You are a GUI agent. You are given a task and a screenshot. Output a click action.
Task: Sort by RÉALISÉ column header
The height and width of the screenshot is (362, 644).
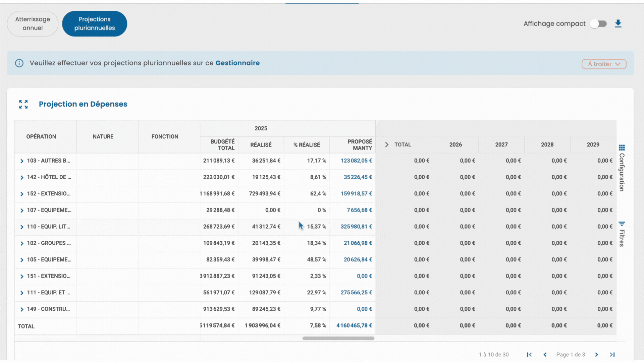tap(261, 144)
